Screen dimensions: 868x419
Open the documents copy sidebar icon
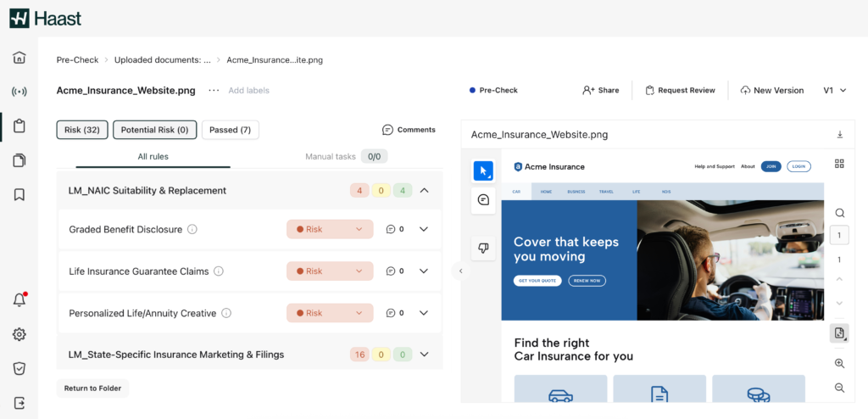point(19,160)
